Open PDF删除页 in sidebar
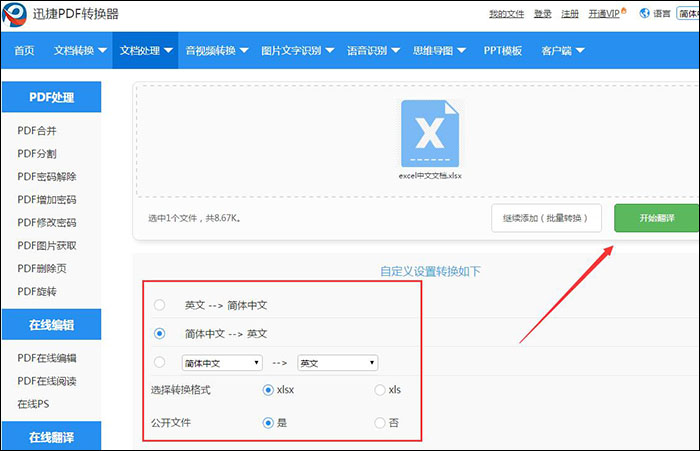 [42, 268]
